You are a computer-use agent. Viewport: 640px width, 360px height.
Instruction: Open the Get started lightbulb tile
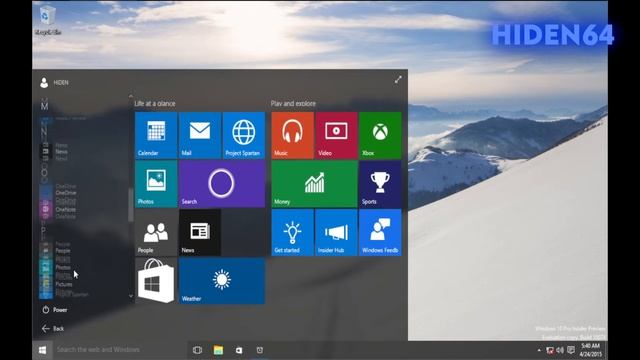[x=293, y=232]
